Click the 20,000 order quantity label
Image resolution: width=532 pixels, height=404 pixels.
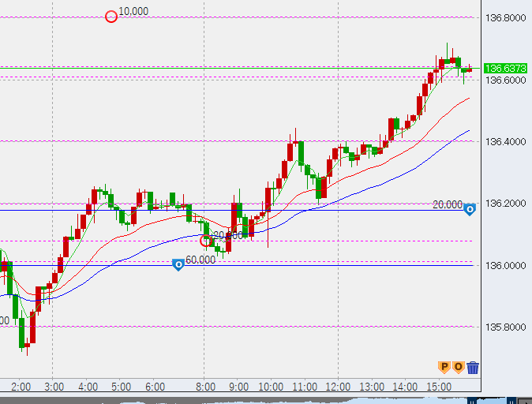click(448, 204)
